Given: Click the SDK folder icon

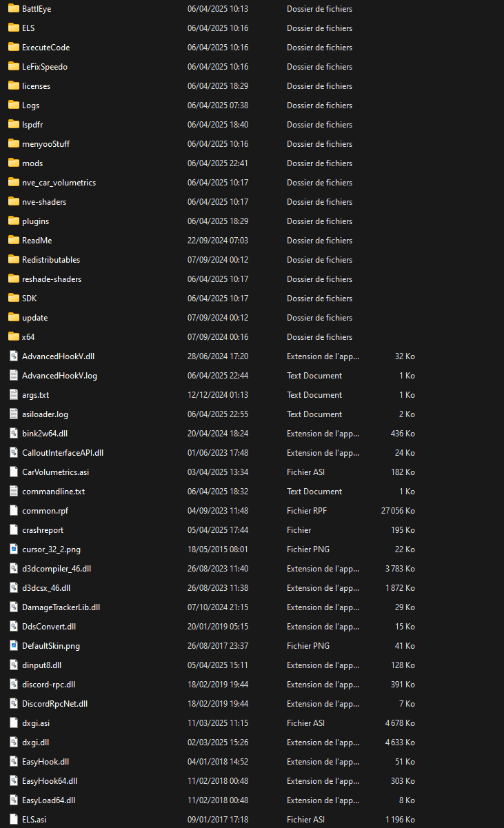Looking at the screenshot, I should 14,299.
